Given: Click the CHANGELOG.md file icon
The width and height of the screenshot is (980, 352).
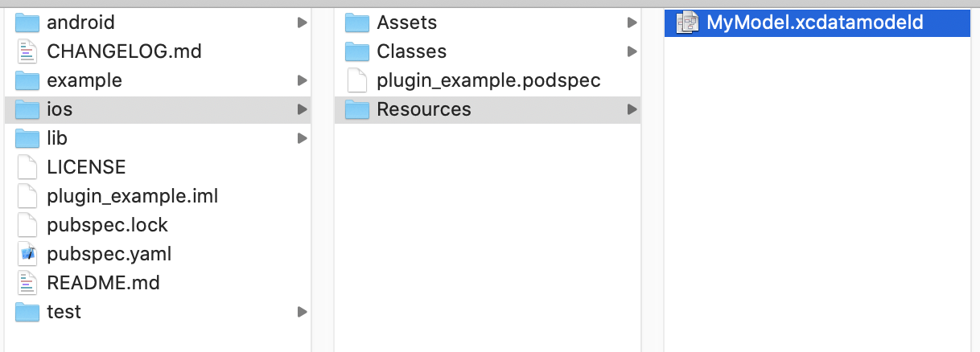Looking at the screenshot, I should (27, 51).
